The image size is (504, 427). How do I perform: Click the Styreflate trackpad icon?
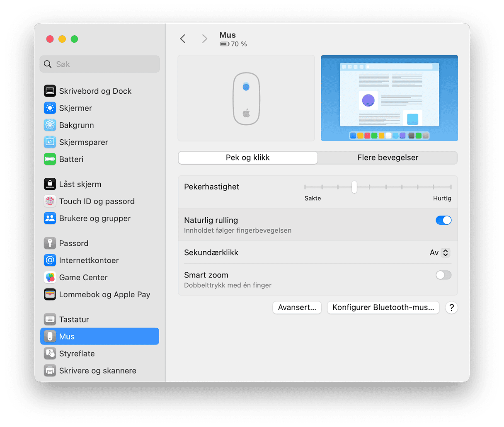pos(50,353)
